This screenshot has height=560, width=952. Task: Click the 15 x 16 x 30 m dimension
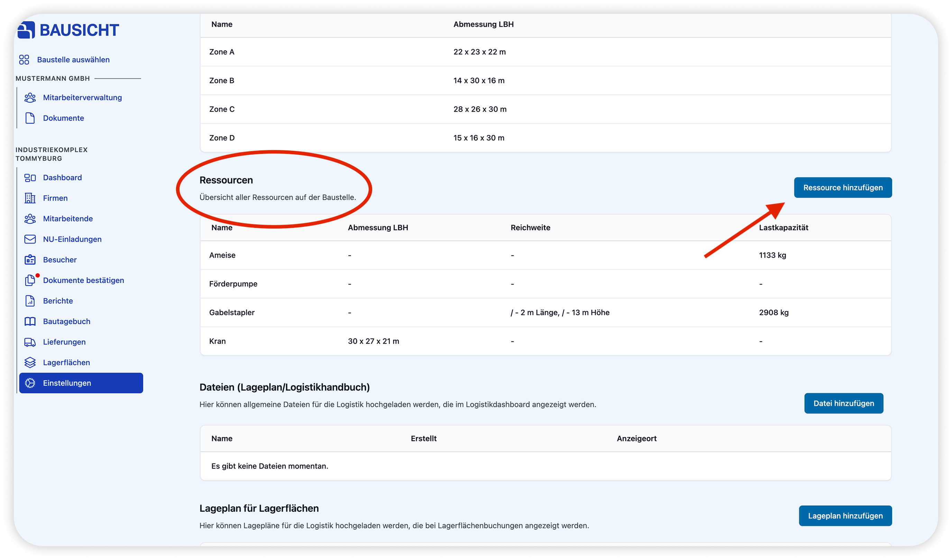tap(479, 138)
